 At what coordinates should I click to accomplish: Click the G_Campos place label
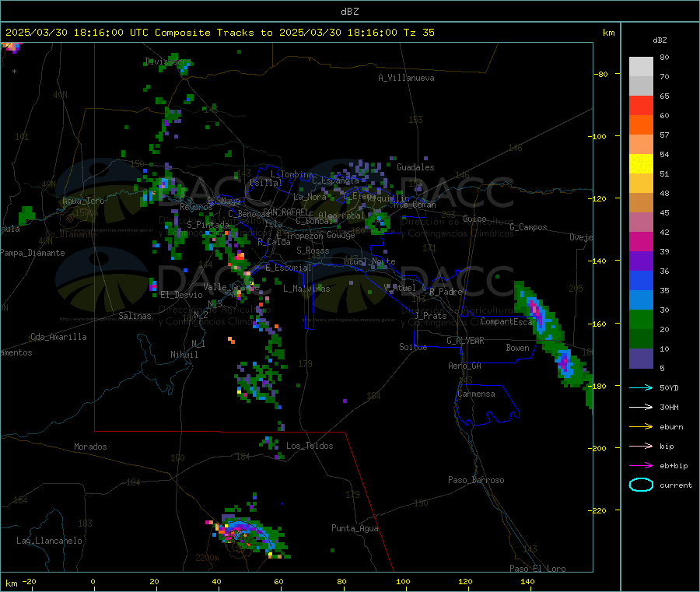coord(528,227)
